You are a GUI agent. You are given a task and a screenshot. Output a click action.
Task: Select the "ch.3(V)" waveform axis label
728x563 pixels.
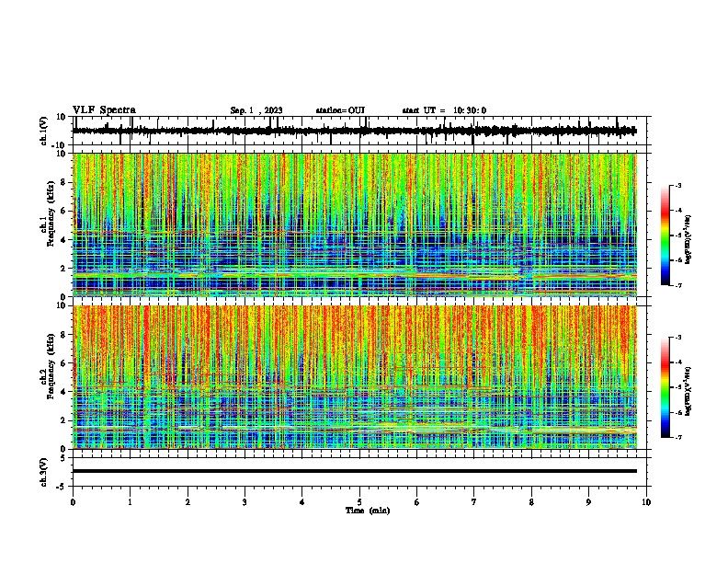click(44, 473)
